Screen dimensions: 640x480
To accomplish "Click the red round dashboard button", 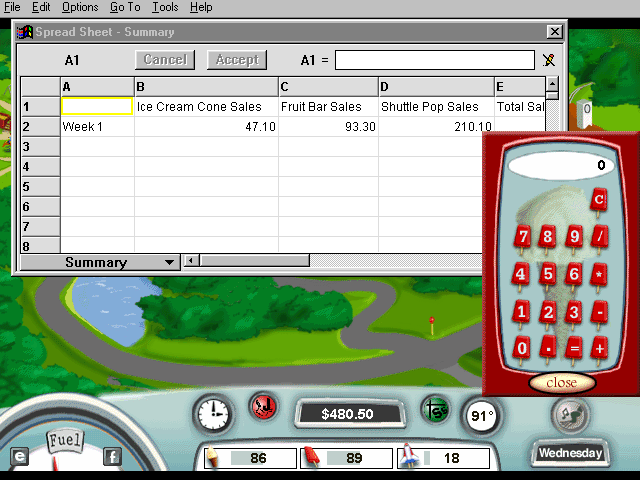I will (x=264, y=406).
